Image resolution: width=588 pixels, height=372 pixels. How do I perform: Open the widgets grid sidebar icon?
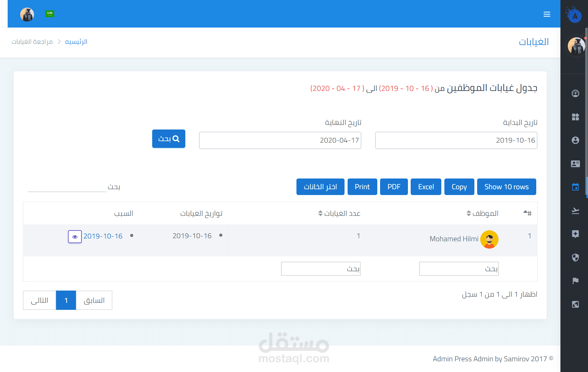tap(575, 117)
